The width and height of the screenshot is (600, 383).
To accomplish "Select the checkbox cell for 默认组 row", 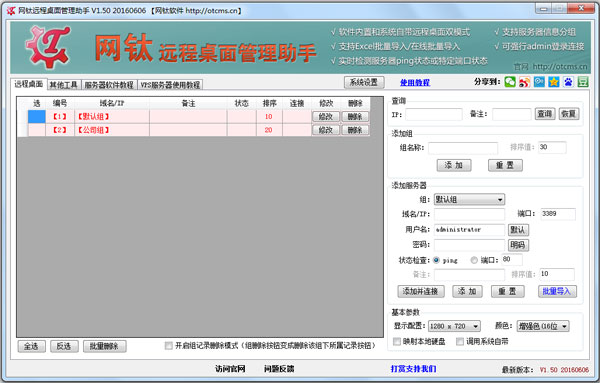I will (37, 116).
